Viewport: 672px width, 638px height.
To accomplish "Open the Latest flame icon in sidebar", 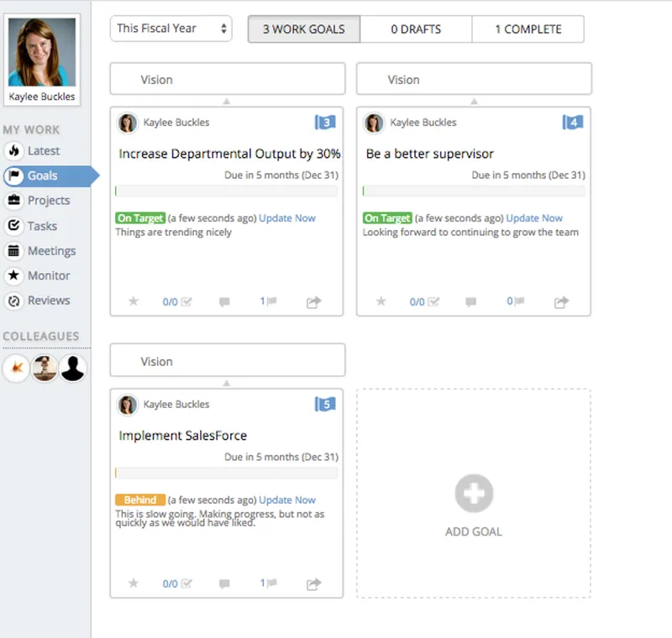I will coord(14,151).
